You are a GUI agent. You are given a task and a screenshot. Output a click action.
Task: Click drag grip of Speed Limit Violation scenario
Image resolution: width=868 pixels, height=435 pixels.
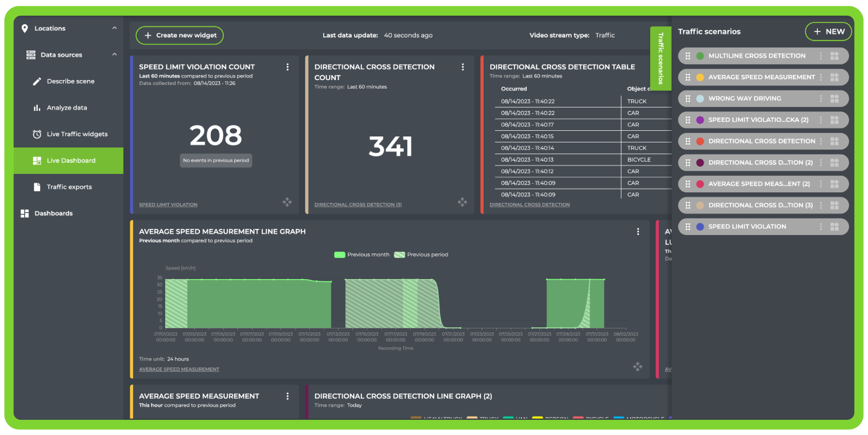pos(688,227)
